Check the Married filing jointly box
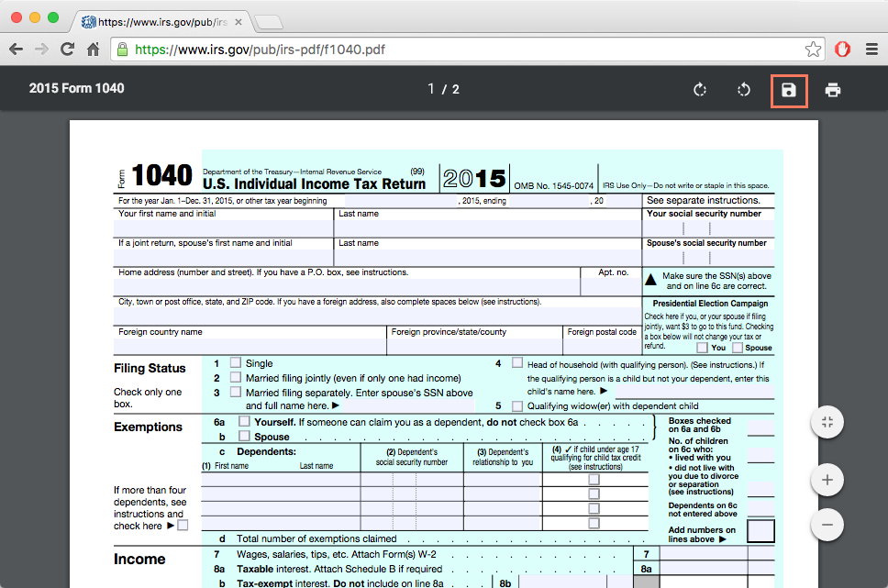888x588 pixels. pos(236,377)
